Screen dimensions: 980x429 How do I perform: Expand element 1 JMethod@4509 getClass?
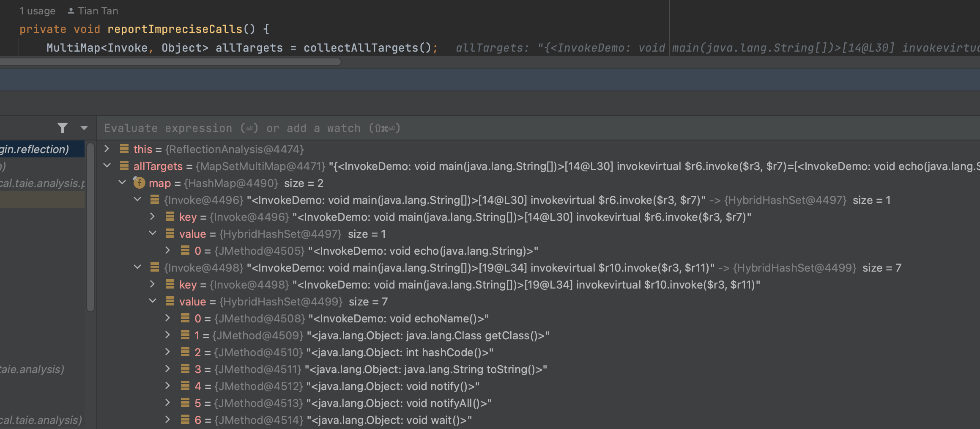pyautogui.click(x=168, y=335)
